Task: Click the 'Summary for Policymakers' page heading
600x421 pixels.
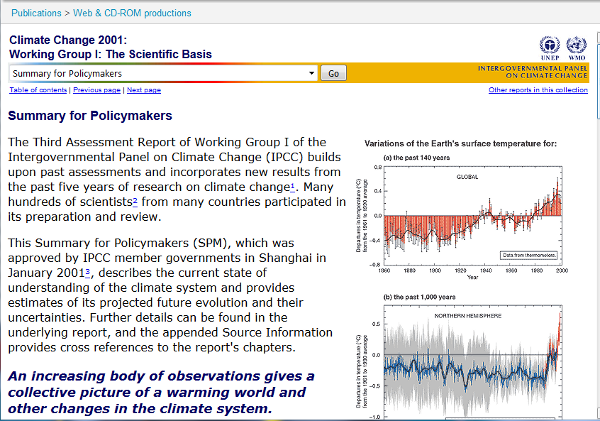Action: coord(90,116)
